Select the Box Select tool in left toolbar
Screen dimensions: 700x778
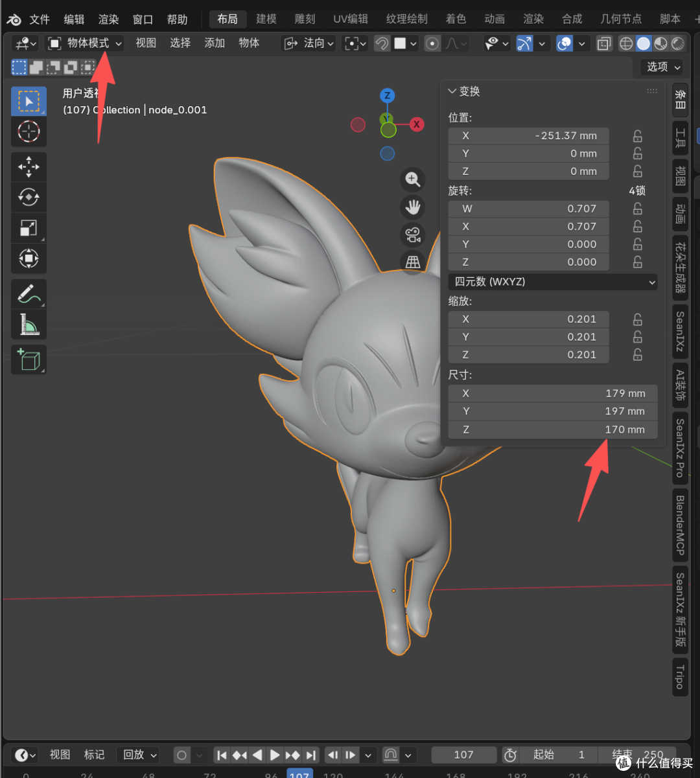[x=29, y=101]
